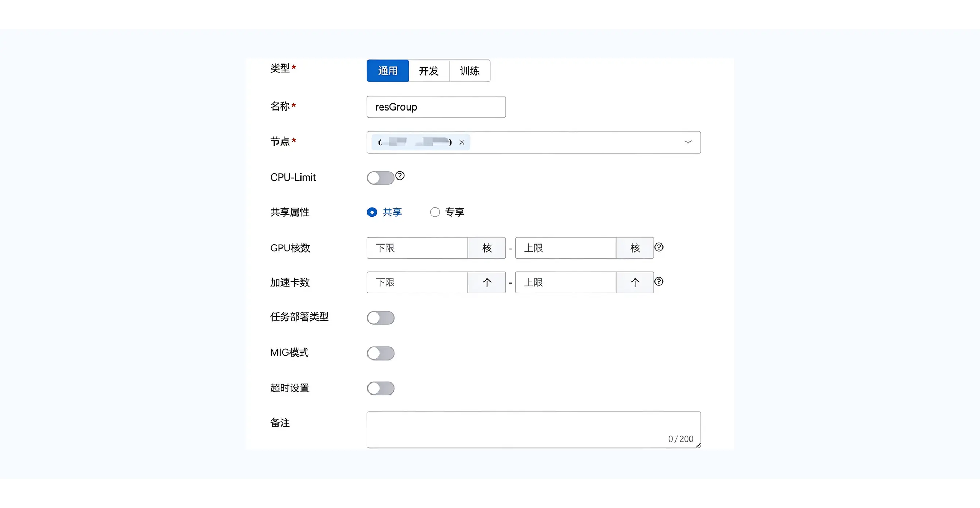Open the GPU核数 help question mark icon

(659, 247)
